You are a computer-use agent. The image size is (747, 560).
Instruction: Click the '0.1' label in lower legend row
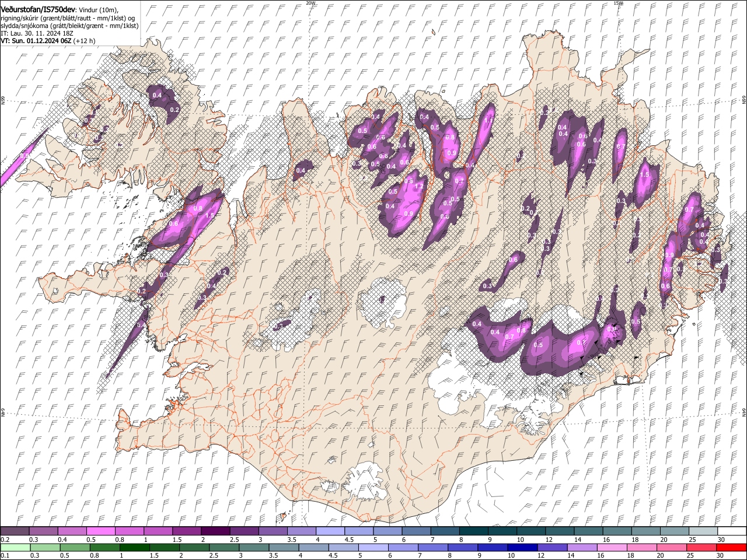(x=5, y=555)
